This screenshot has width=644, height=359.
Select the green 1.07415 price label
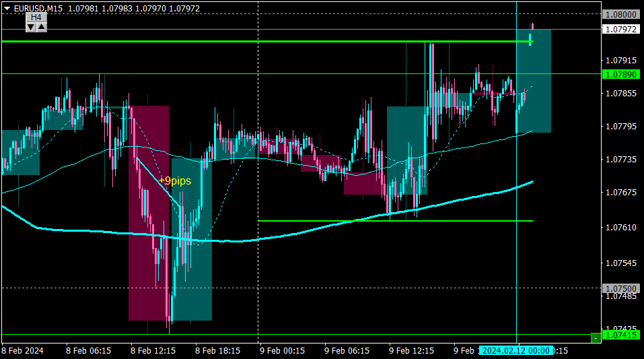click(621, 335)
